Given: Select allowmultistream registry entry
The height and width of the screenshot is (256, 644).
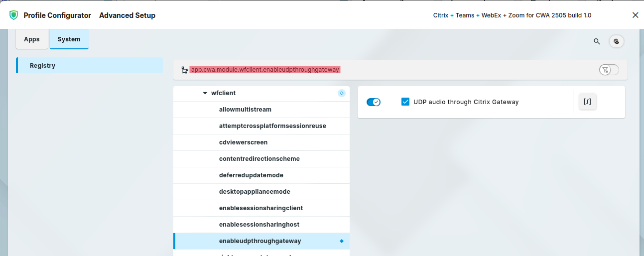Looking at the screenshot, I should pyautogui.click(x=245, y=110).
